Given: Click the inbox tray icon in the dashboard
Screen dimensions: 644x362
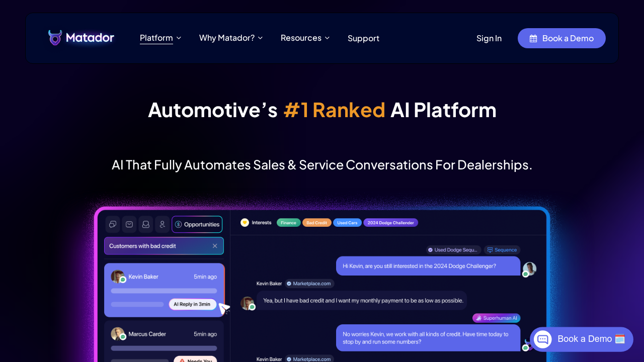Looking at the screenshot, I should point(146,224).
